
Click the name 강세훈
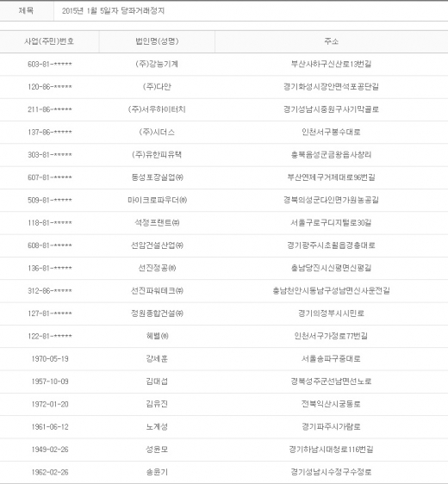click(157, 358)
